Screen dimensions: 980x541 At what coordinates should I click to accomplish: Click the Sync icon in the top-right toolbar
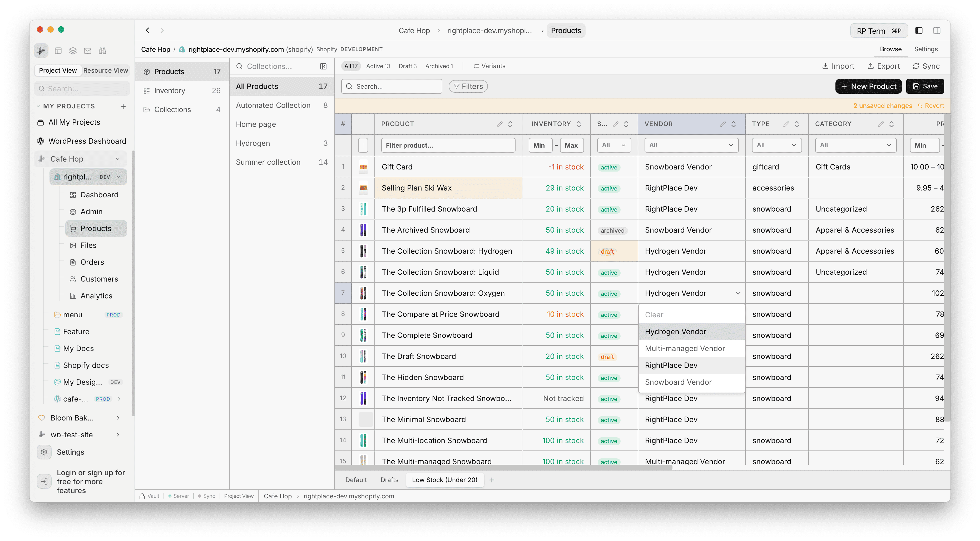click(x=916, y=66)
